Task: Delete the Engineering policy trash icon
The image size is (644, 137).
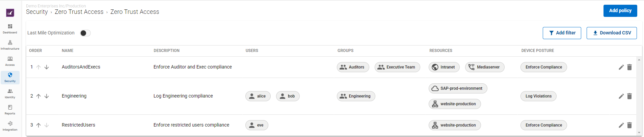Action: [x=629, y=96]
